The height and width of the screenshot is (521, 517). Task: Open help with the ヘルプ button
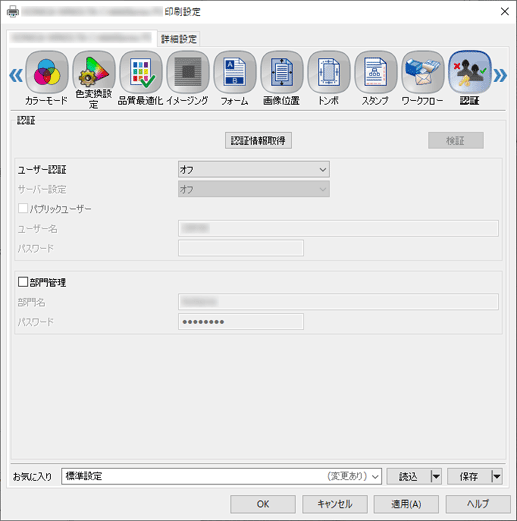478,504
